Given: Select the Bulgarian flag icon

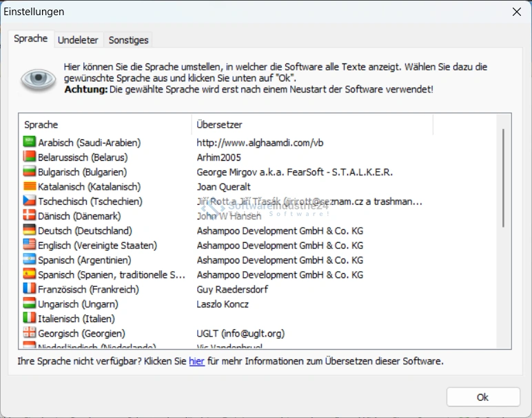Looking at the screenshot, I should [30, 172].
